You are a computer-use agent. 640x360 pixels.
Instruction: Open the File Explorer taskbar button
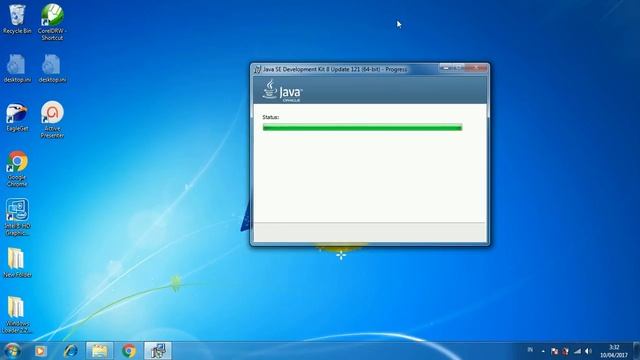click(x=99, y=351)
